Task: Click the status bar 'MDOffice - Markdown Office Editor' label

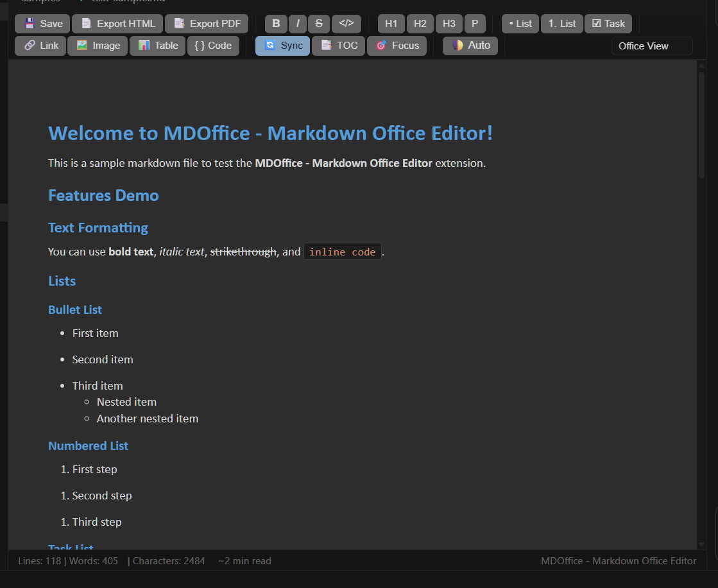Action: coord(619,561)
